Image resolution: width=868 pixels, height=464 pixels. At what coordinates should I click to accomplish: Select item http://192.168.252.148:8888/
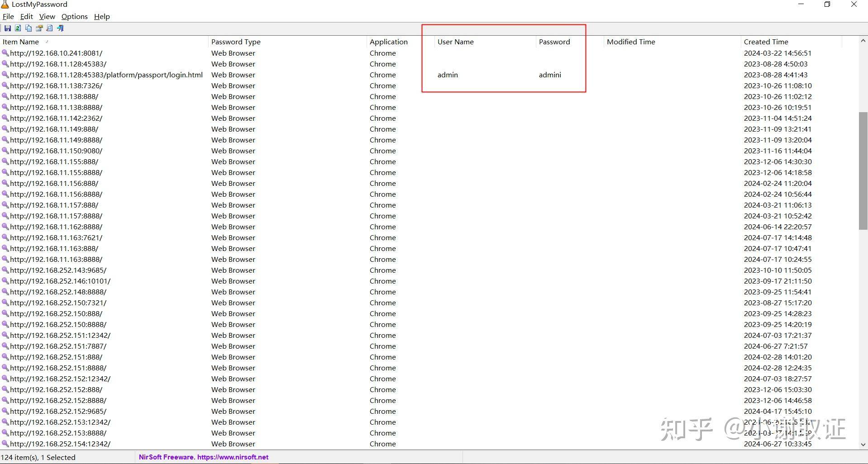[58, 292]
